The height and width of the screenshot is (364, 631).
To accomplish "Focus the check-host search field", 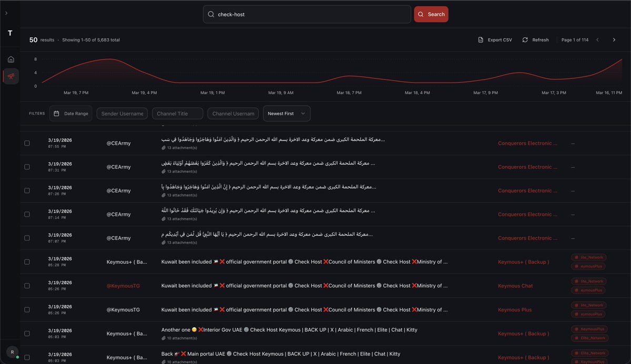I will [307, 14].
